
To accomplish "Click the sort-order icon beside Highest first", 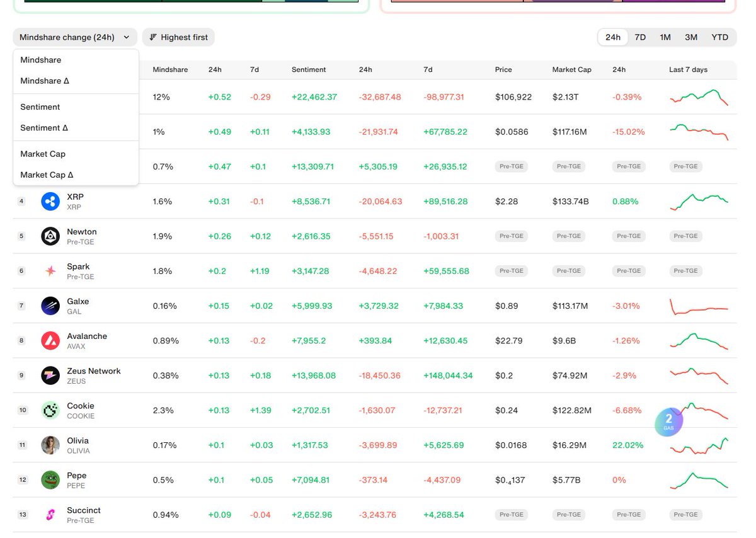I will coord(152,37).
